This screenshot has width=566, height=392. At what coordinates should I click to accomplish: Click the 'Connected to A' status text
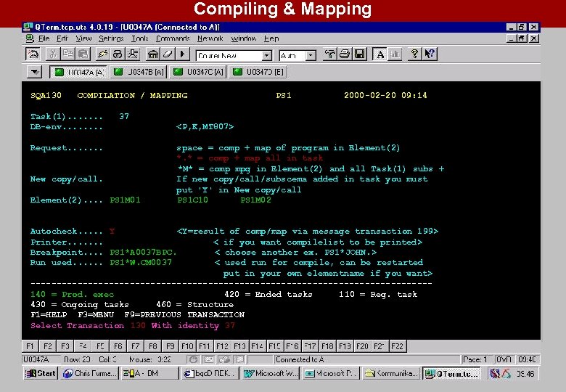[300, 359]
